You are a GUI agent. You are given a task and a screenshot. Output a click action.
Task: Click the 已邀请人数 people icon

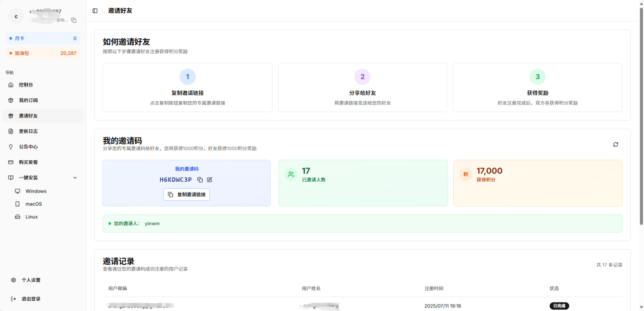coord(291,175)
